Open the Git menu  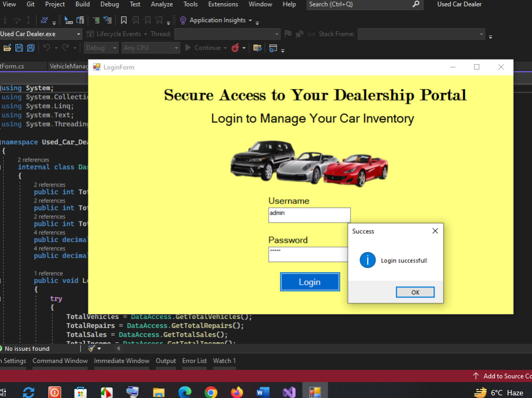click(x=30, y=4)
